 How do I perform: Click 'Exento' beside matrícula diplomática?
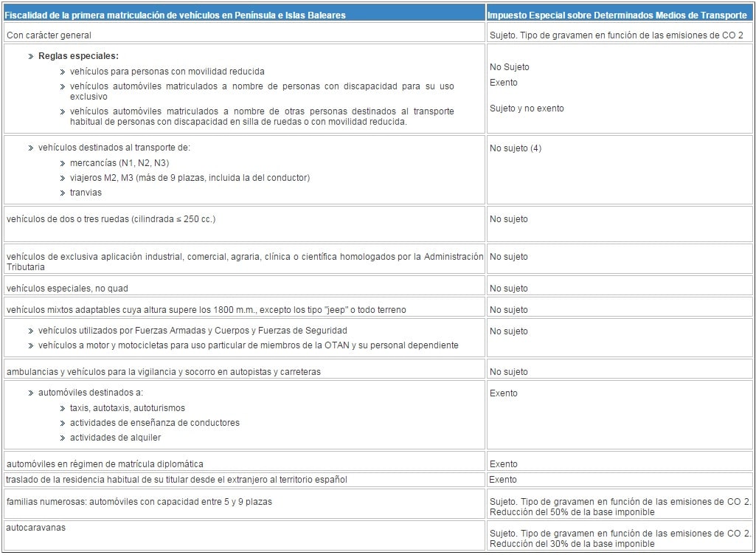point(503,464)
